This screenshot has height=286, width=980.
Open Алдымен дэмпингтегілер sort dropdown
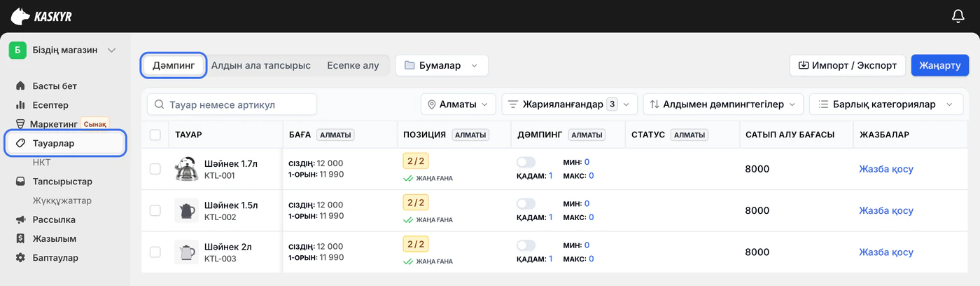pos(723,104)
